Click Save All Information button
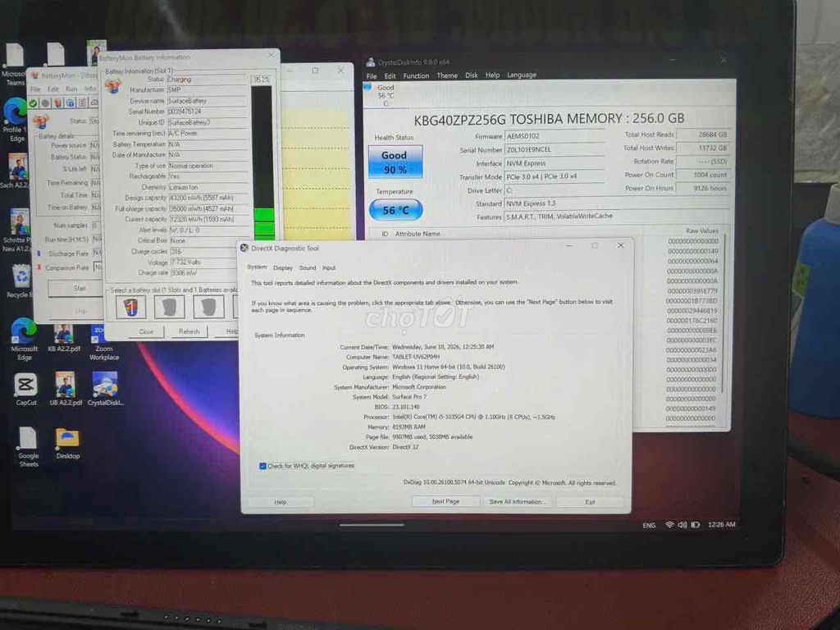 point(517,501)
